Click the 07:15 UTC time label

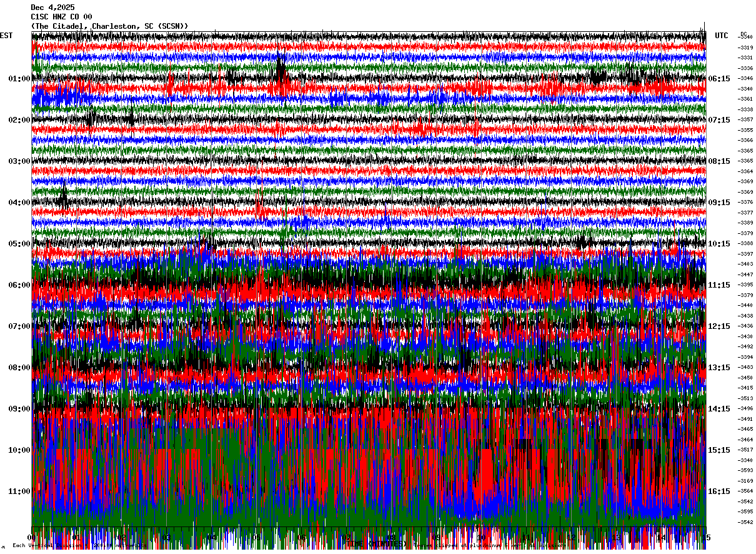pyautogui.click(x=719, y=120)
